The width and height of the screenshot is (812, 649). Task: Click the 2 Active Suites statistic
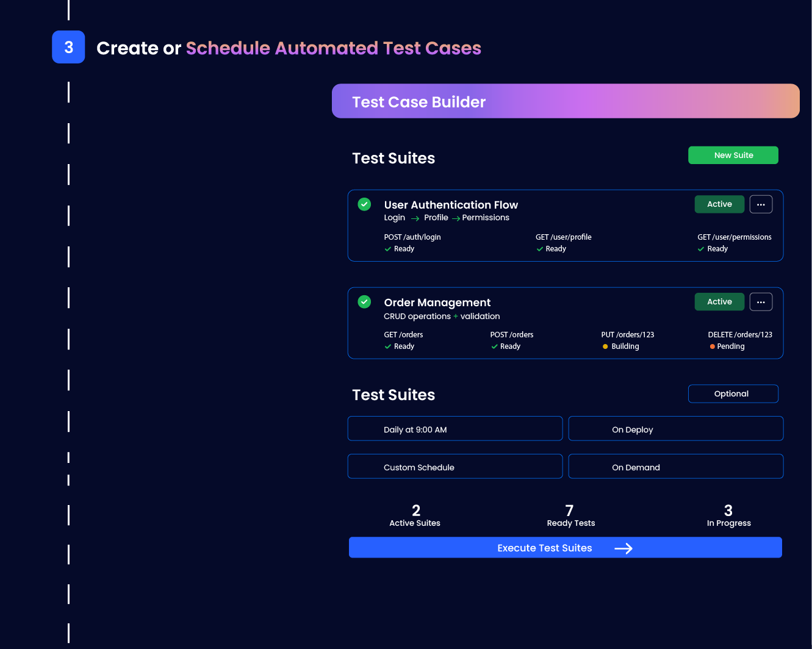(x=415, y=515)
